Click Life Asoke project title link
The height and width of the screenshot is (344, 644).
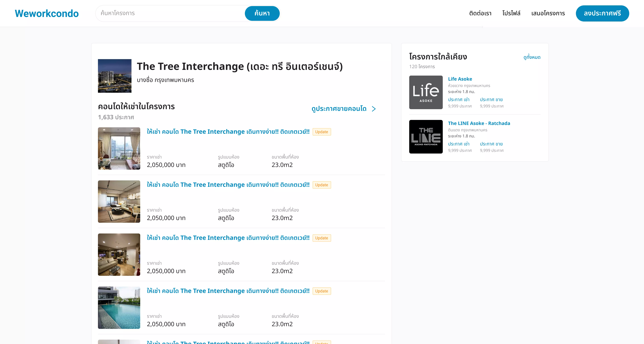coord(460,79)
